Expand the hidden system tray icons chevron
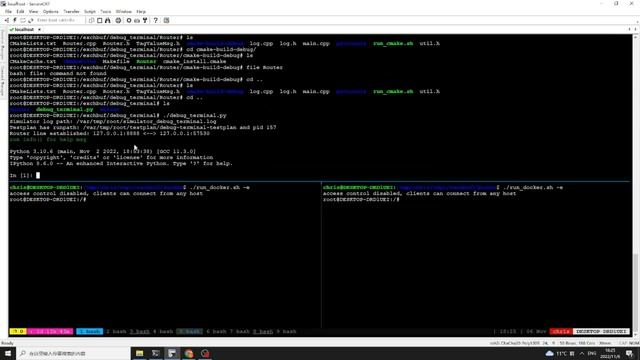The width and height of the screenshot is (640, 360). [x=582, y=353]
